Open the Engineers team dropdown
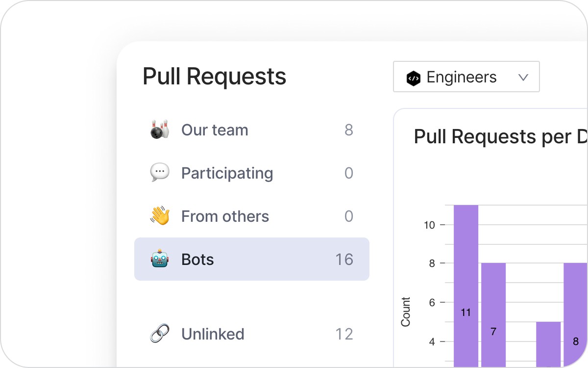Image resolution: width=588 pixels, height=368 pixels. point(465,77)
